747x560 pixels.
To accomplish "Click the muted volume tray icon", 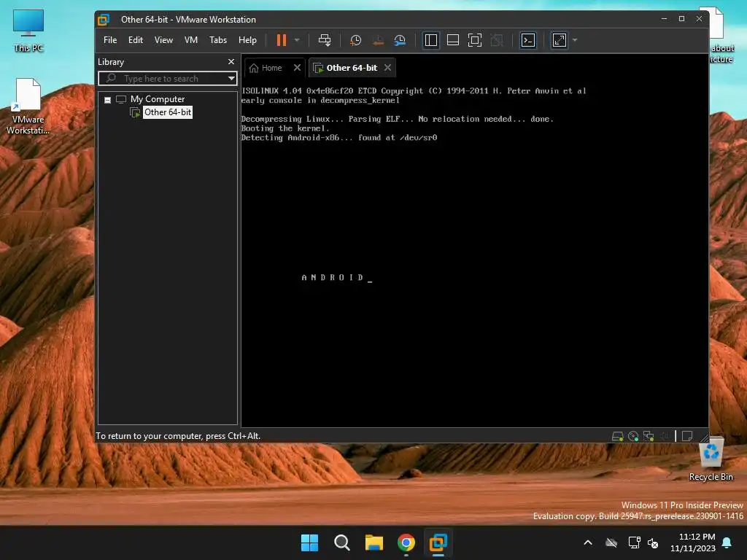I will 653,542.
